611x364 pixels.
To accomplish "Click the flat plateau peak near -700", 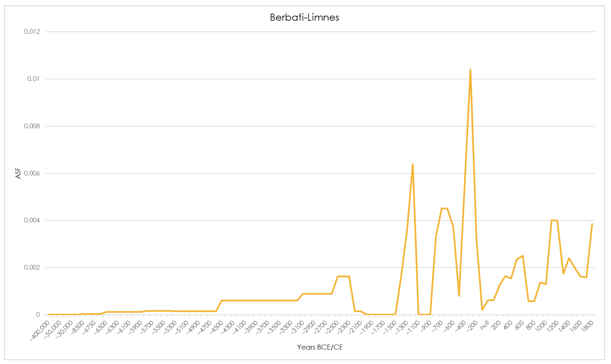I will [444, 209].
